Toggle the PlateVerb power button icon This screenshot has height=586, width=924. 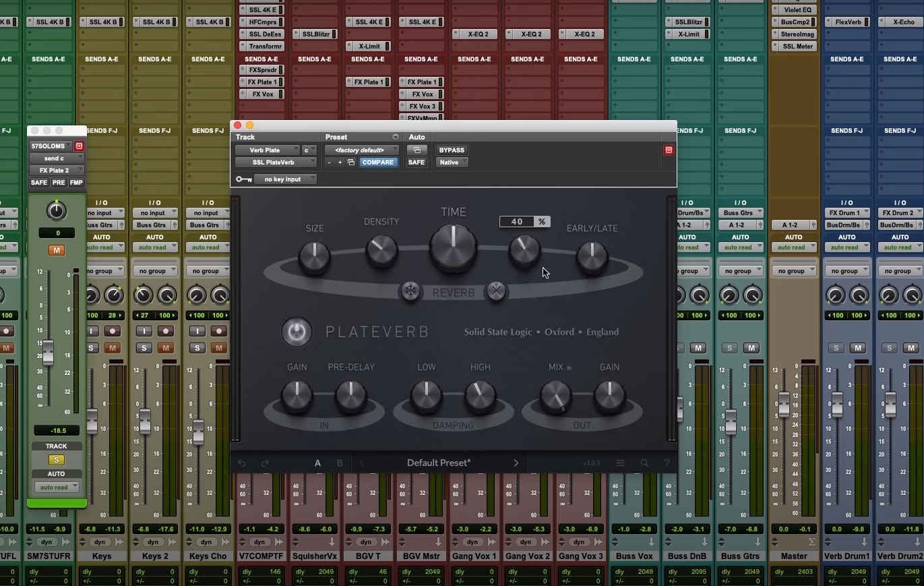[297, 332]
